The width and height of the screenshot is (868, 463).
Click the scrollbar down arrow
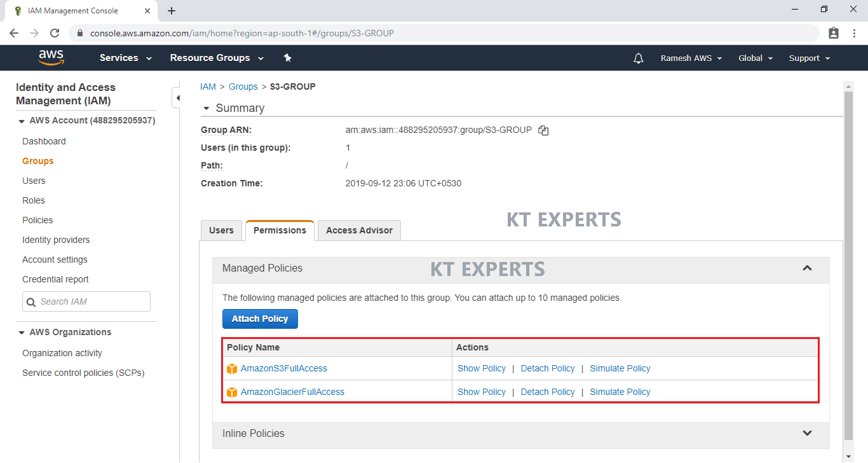[x=848, y=457]
